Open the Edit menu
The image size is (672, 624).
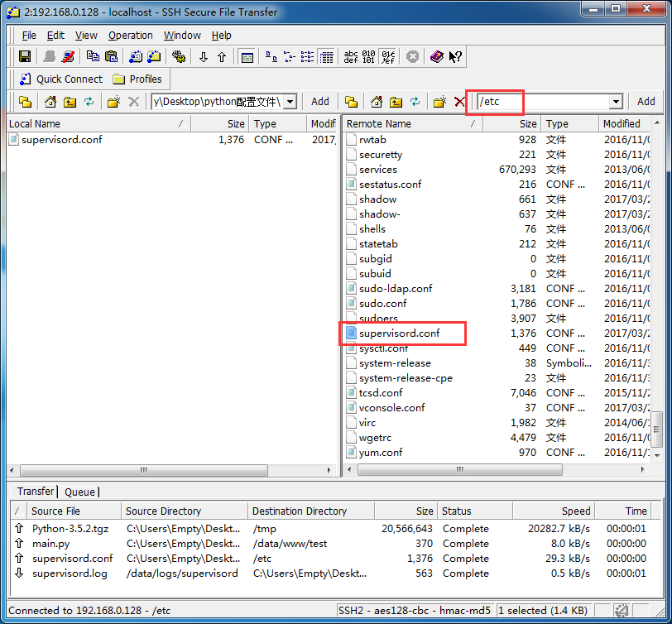point(55,35)
